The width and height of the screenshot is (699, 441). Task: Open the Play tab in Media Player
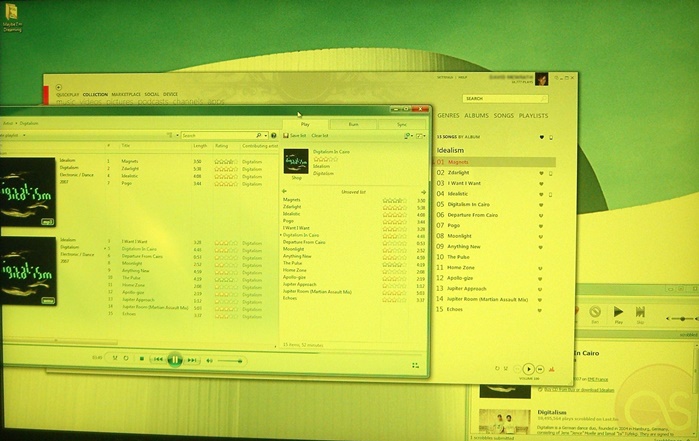305,124
